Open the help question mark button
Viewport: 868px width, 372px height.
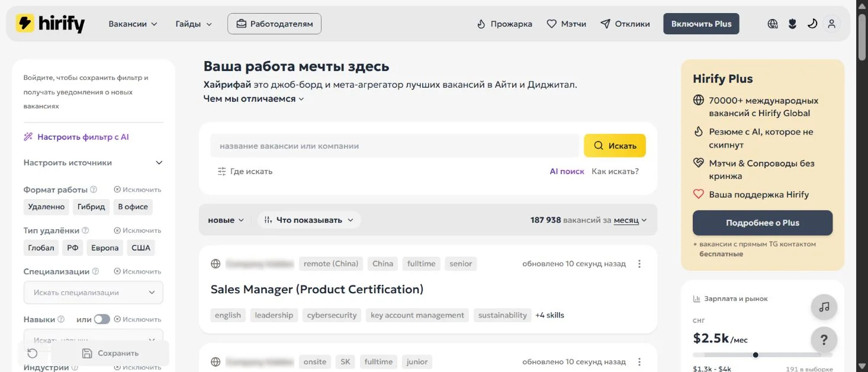click(824, 341)
